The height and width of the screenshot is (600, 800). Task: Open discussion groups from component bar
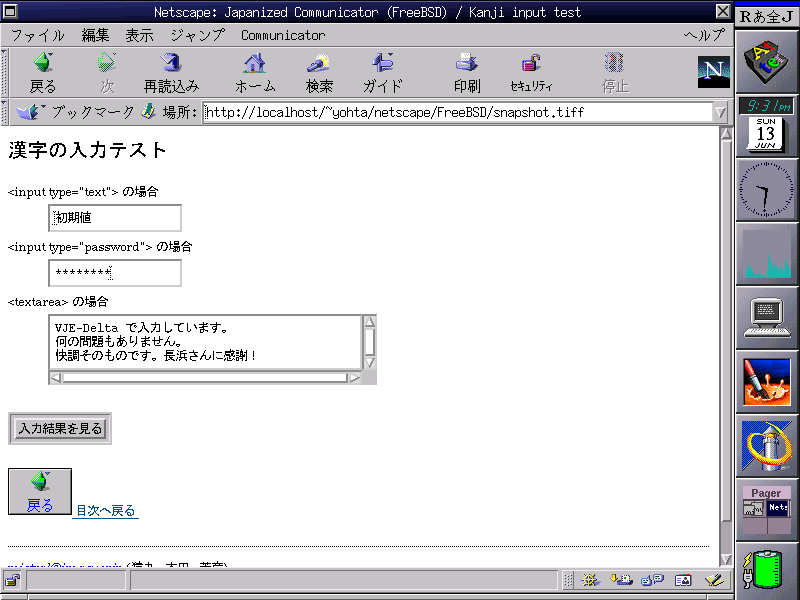tap(652, 580)
